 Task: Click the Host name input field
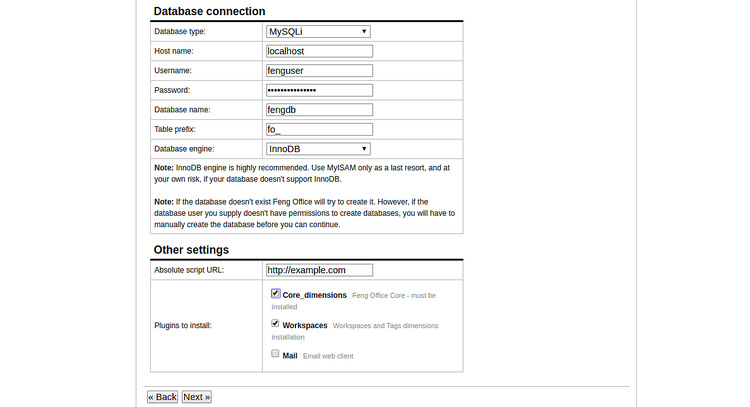pyautogui.click(x=319, y=51)
